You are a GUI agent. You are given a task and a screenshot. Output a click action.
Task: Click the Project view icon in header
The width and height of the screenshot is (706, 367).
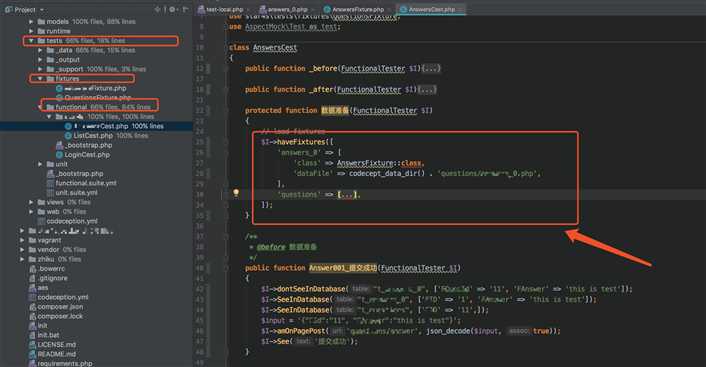click(x=9, y=9)
